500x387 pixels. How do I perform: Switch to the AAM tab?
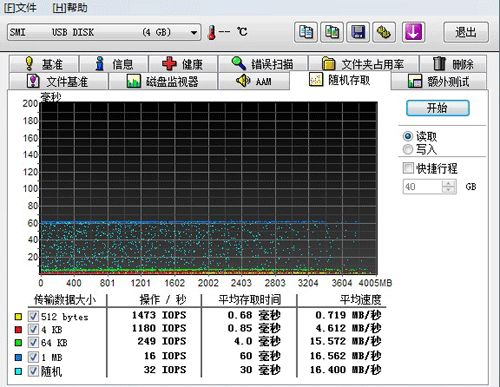point(254,81)
